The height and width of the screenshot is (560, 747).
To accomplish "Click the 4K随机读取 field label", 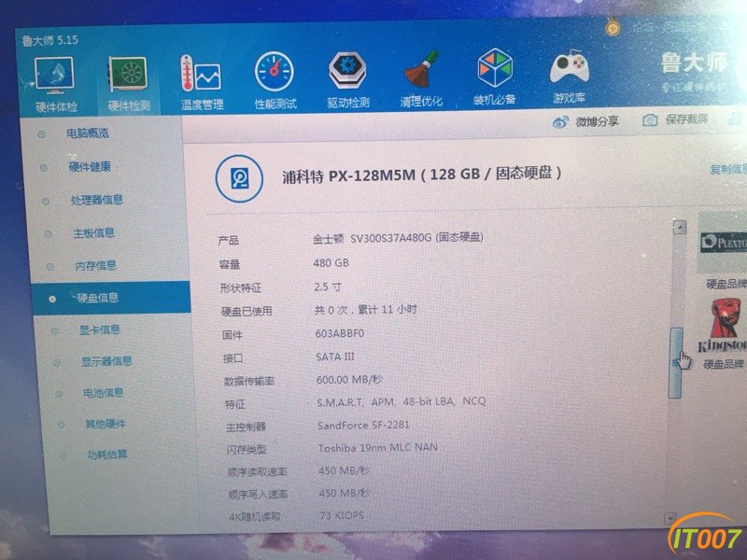I will pyautogui.click(x=255, y=516).
